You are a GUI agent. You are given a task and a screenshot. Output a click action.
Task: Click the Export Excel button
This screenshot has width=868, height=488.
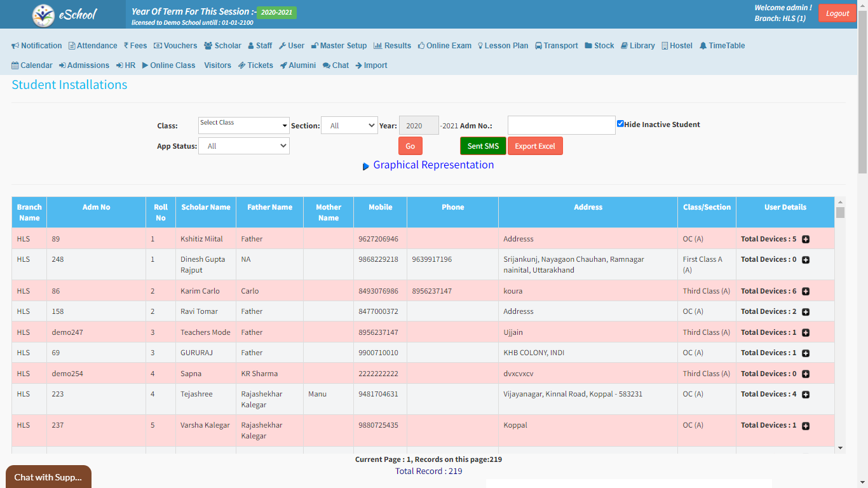coord(535,146)
